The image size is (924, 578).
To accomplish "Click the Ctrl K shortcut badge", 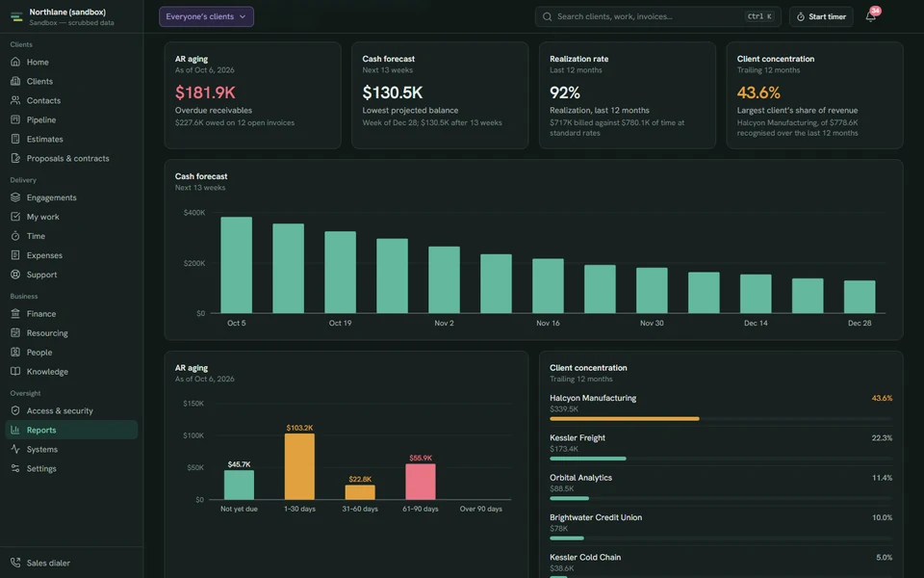I will (x=759, y=16).
